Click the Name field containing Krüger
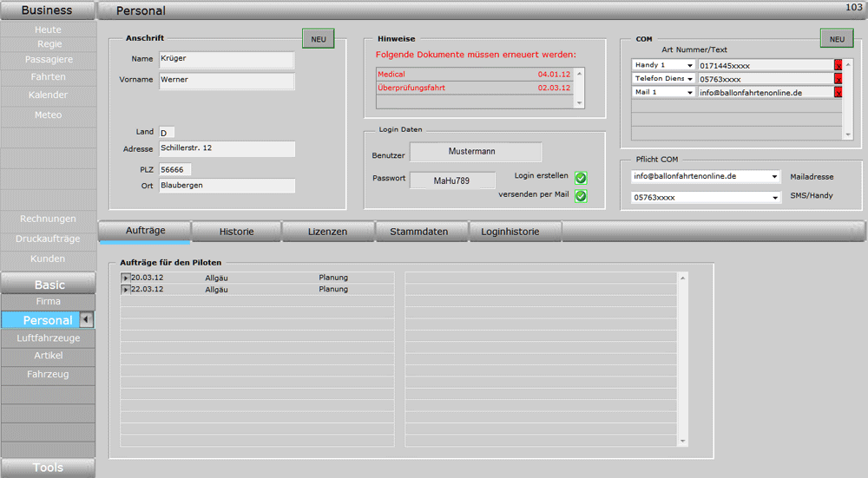The height and width of the screenshot is (478, 868). [227, 60]
